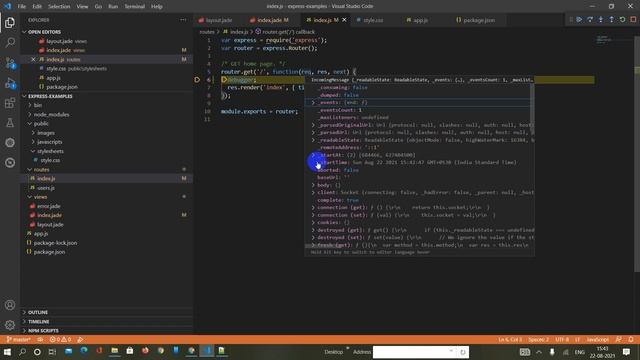
Task: Switch to the app.js tab
Action: (x=420, y=20)
